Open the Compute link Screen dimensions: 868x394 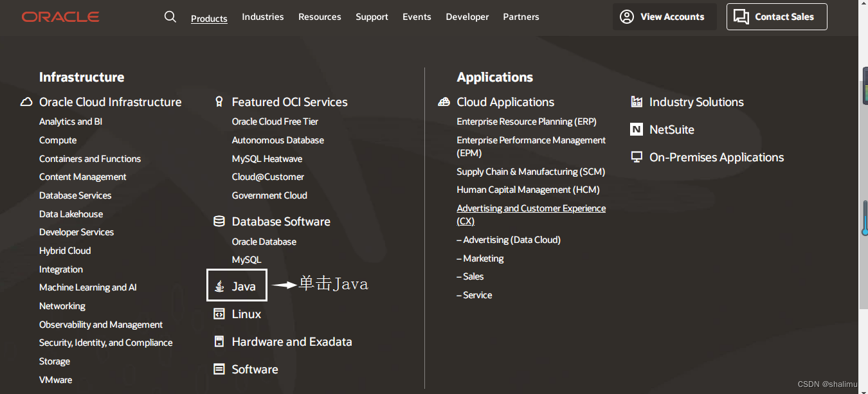click(58, 140)
